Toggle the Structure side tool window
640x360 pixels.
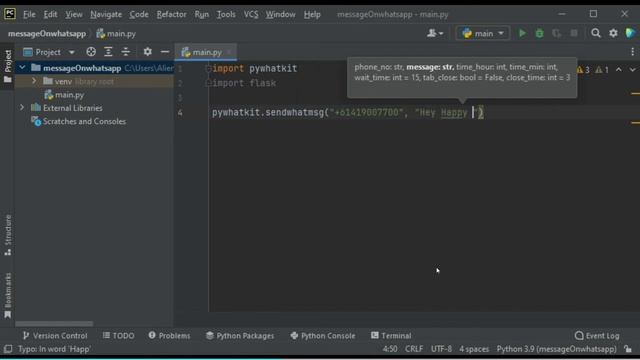(x=7, y=235)
